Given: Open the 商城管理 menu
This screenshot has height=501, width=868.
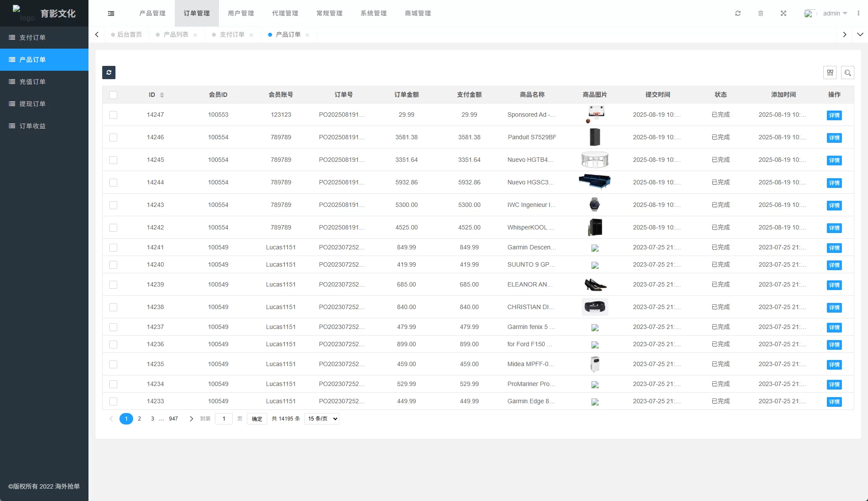Looking at the screenshot, I should (417, 13).
